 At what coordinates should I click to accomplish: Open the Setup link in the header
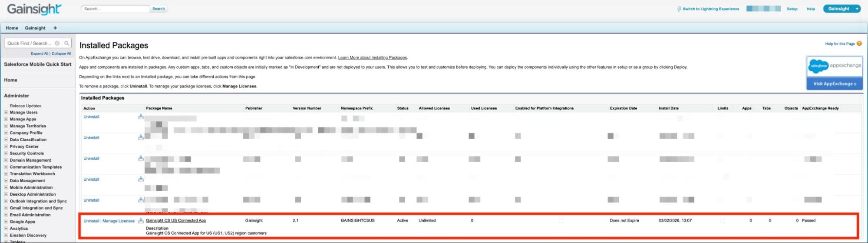click(x=792, y=9)
